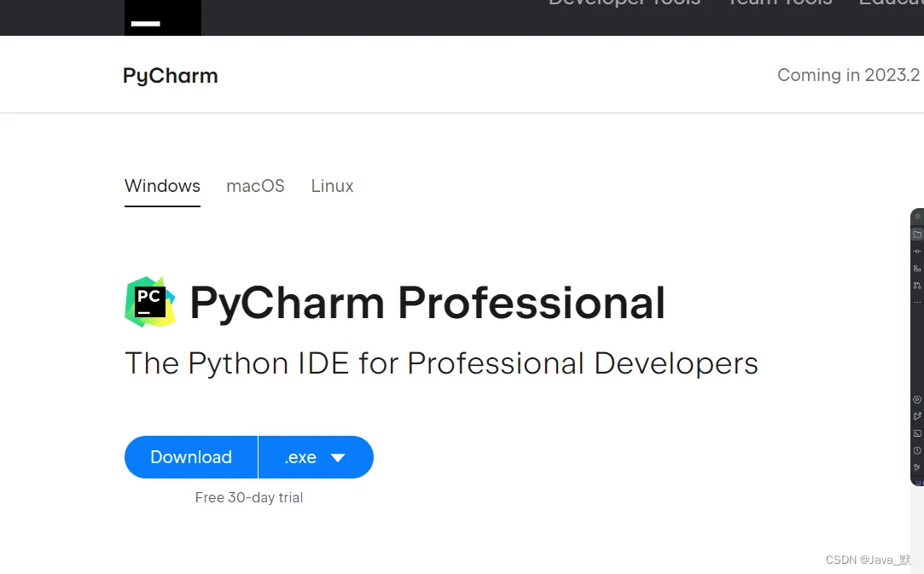Click The Python IDE for Professional Developers text

click(x=441, y=363)
